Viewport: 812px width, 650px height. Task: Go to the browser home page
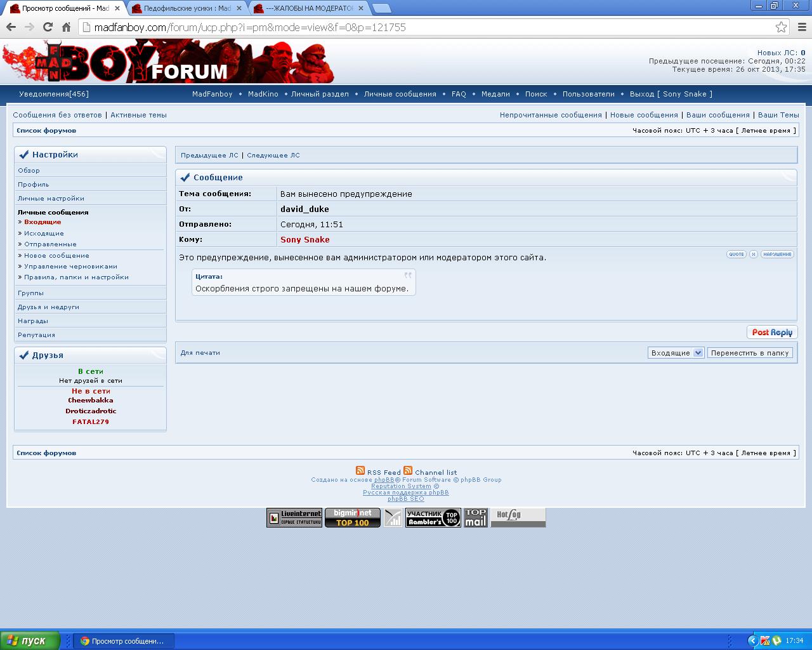66,27
